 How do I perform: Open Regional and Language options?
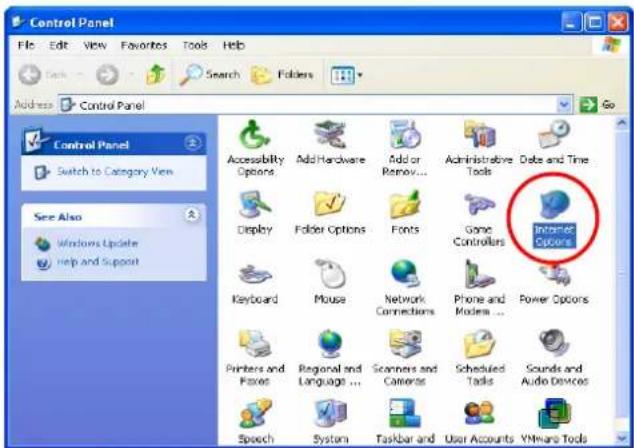click(x=330, y=358)
